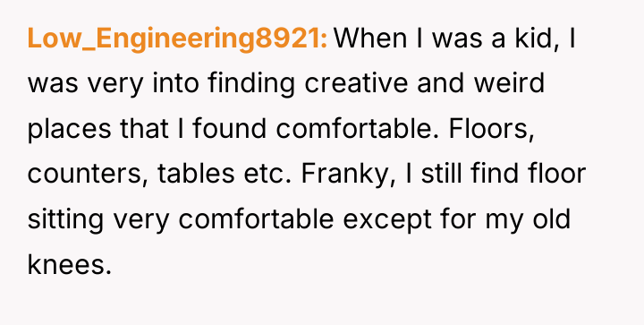Screen dimensions: 644x325
Task: Click the word "kid," in the comment
Action: [534, 39]
